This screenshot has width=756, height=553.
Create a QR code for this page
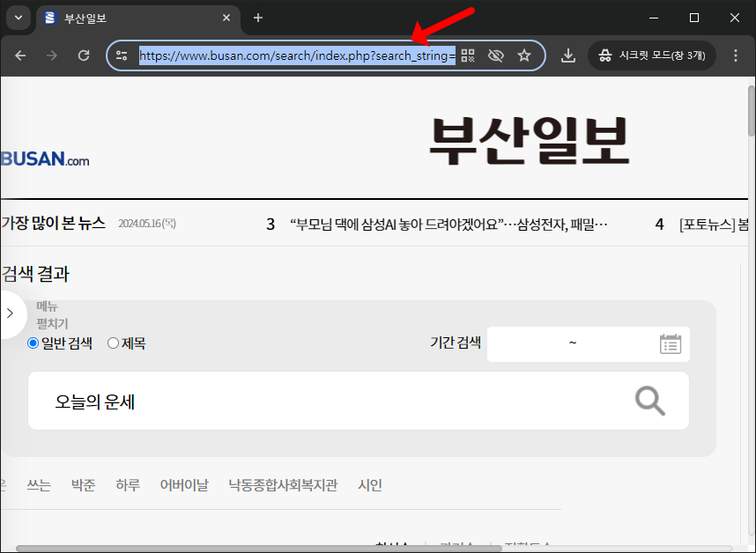[x=468, y=55]
